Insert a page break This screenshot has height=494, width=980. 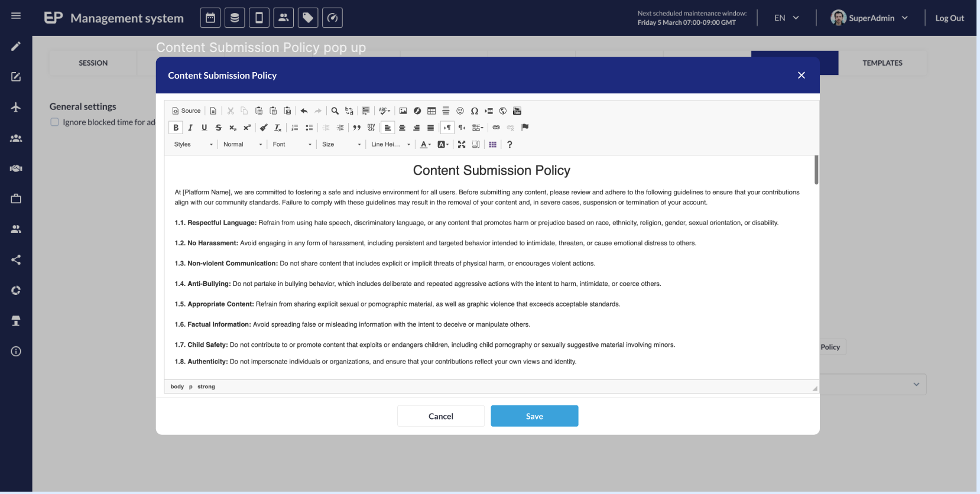tap(489, 110)
